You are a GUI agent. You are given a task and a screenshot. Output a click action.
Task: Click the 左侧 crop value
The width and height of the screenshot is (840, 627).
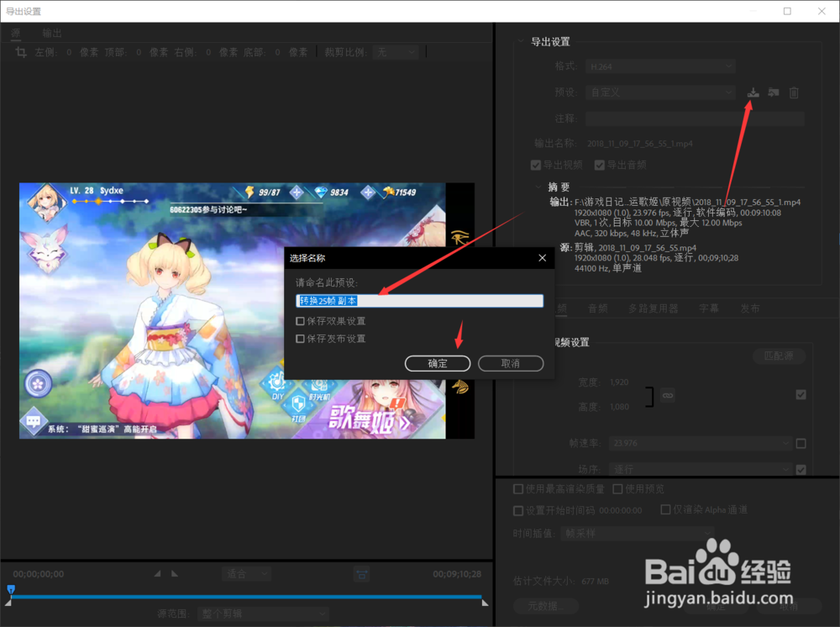click(x=69, y=52)
